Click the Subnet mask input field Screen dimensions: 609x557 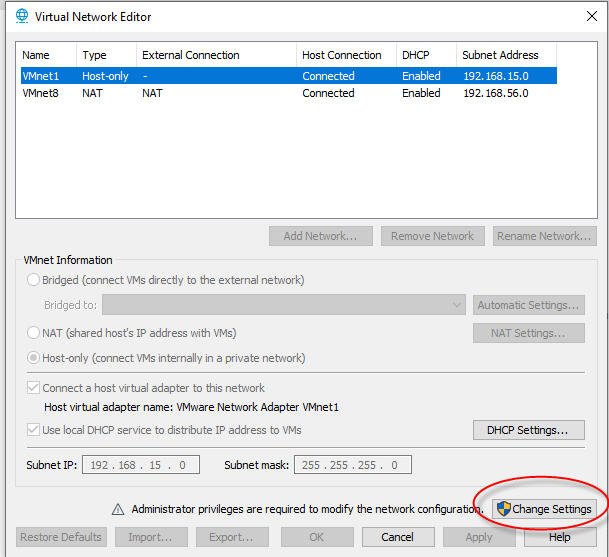point(353,465)
